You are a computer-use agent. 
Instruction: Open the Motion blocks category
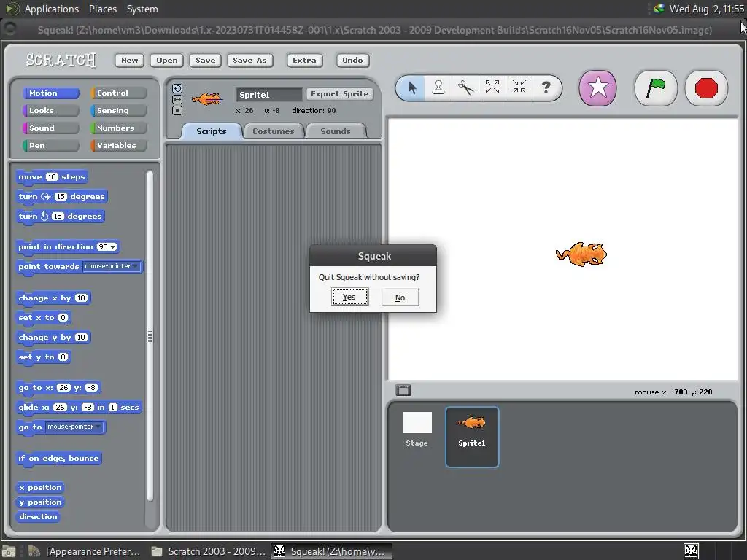50,93
